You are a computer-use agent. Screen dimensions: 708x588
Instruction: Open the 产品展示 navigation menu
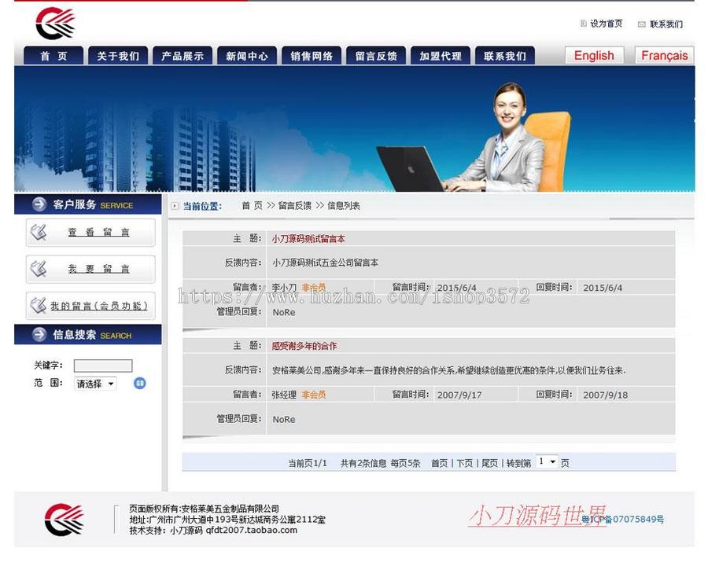pos(183,55)
